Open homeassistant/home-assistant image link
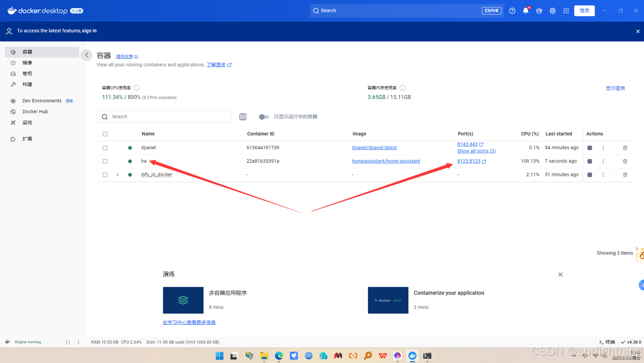644x363 pixels. click(386, 161)
